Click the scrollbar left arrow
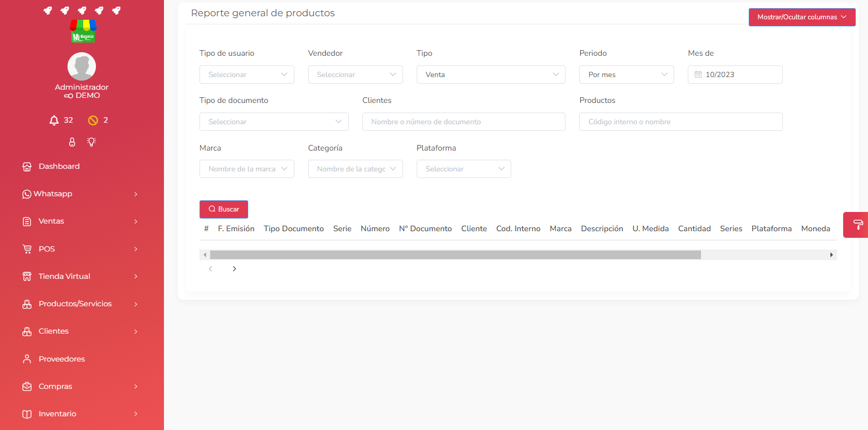The image size is (868, 430). tap(205, 255)
